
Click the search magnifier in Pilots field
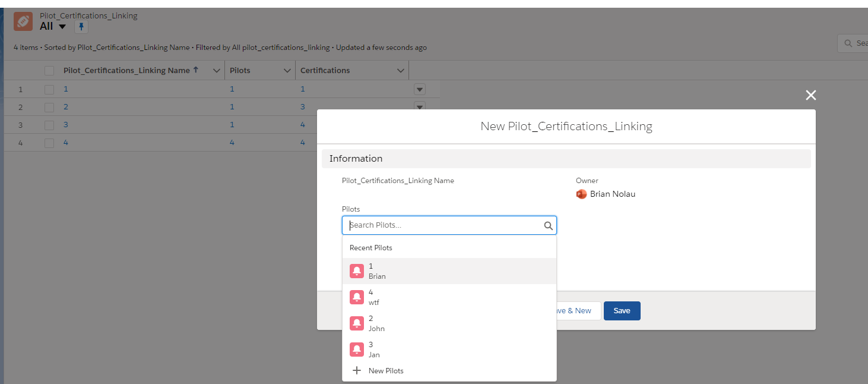click(548, 226)
